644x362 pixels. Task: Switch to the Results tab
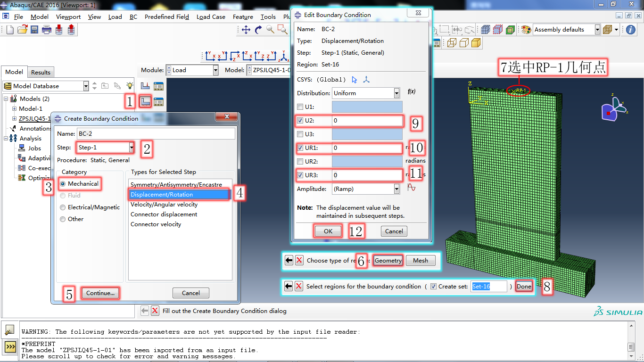(x=41, y=72)
